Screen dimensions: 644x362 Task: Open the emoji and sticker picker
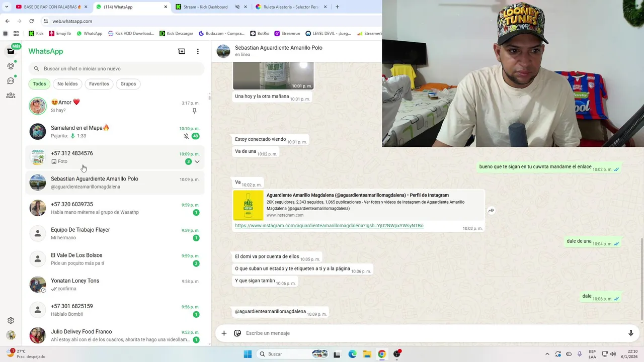(x=237, y=333)
